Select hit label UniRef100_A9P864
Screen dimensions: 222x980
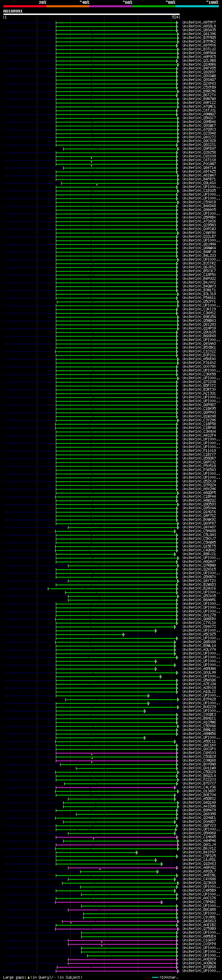pos(199,53)
